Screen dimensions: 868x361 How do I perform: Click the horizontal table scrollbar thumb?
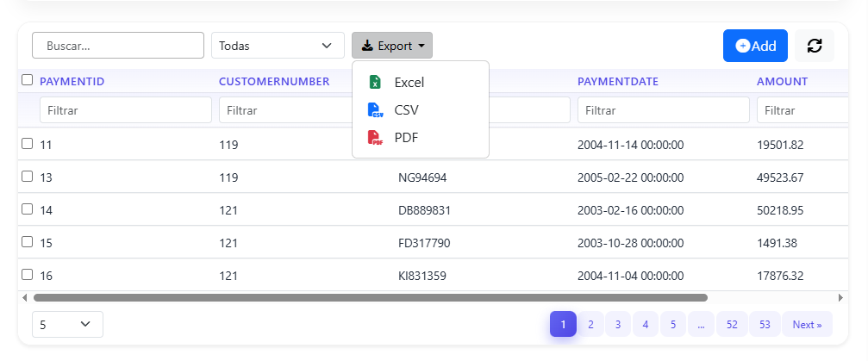point(371,297)
